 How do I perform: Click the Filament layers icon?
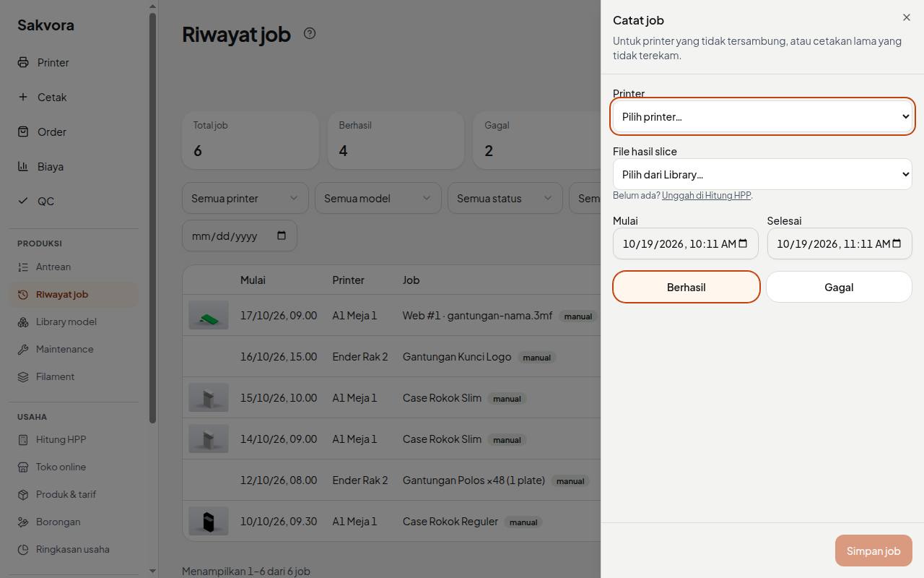click(23, 376)
